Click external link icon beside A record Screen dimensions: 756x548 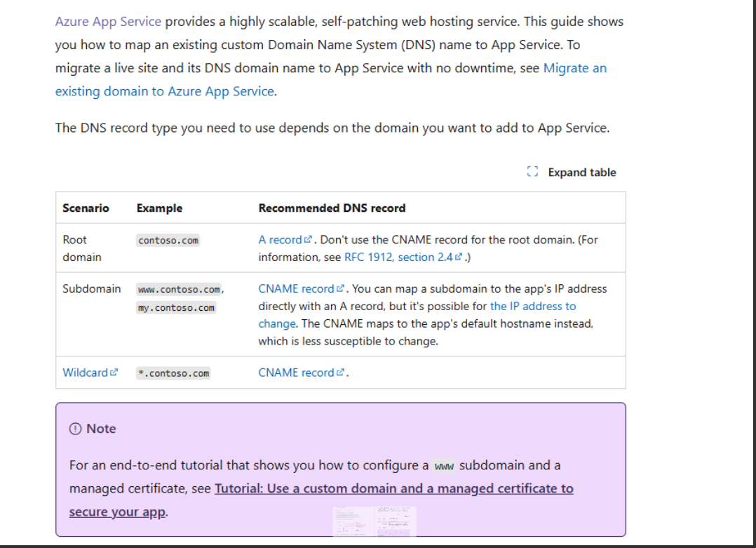click(x=308, y=239)
